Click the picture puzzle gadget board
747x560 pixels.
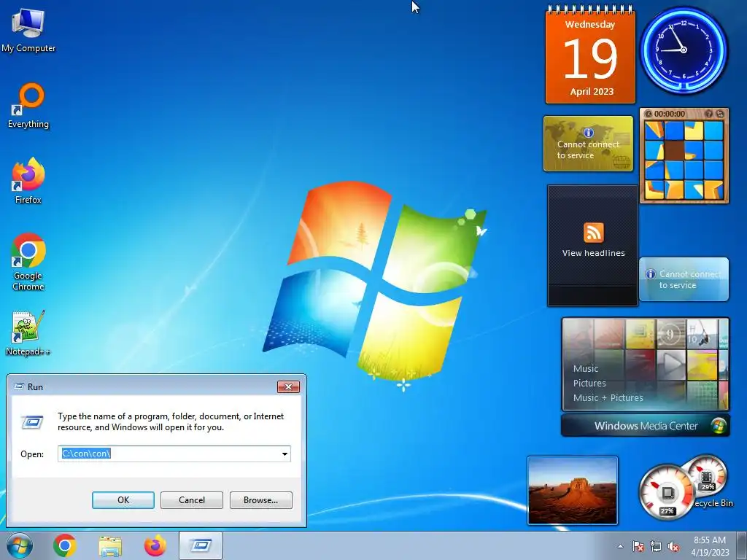(684, 160)
